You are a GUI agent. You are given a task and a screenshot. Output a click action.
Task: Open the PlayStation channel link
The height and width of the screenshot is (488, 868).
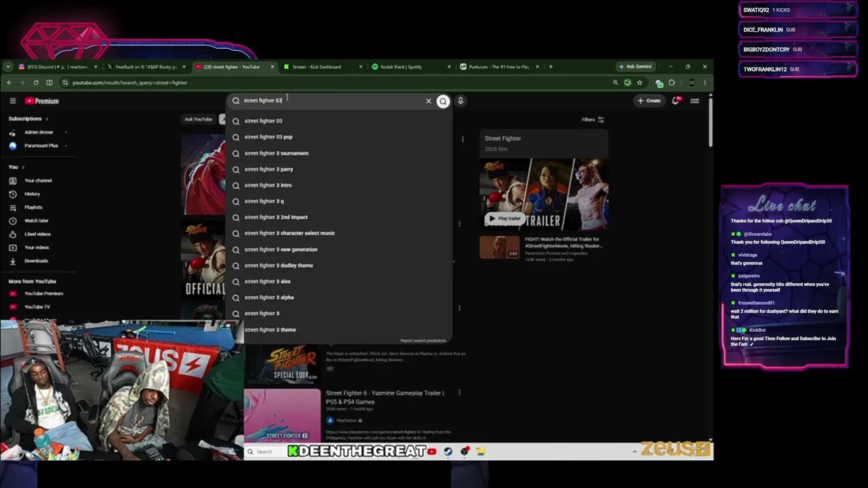pos(347,420)
